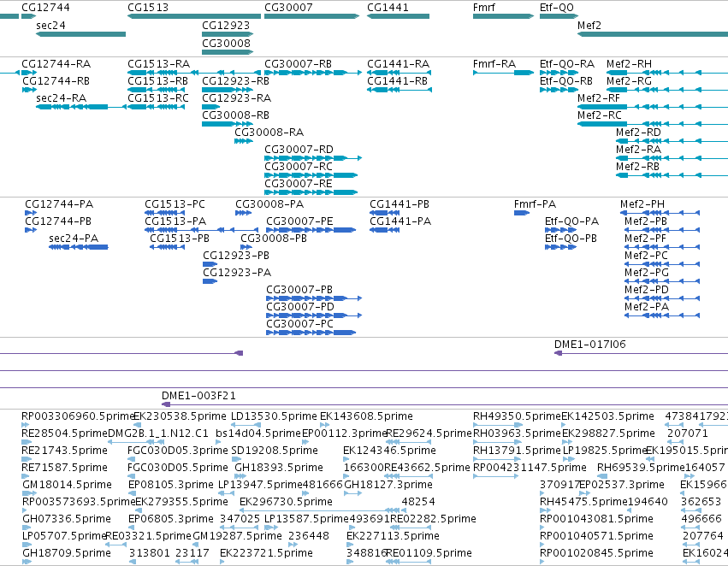
Task: Click transcript CG1441-RB label
Action: coord(398,80)
